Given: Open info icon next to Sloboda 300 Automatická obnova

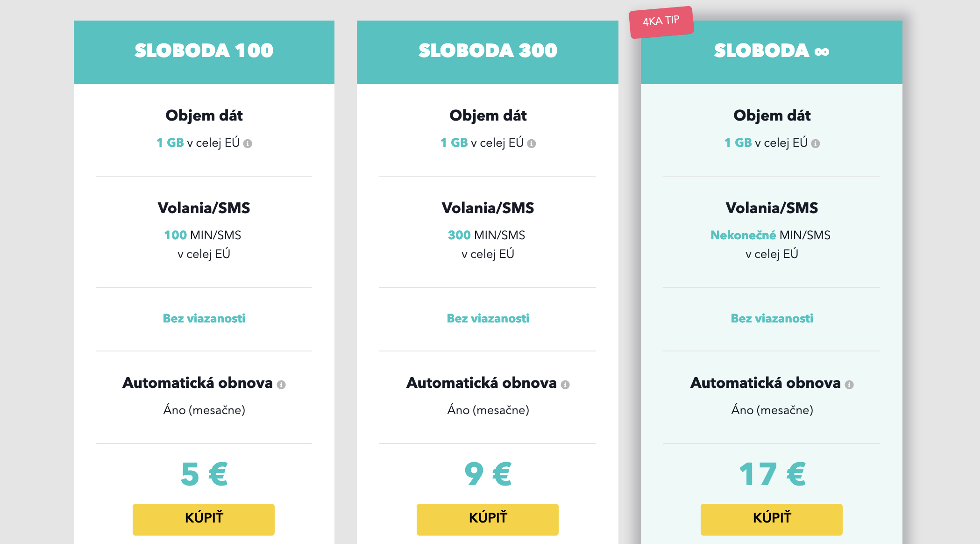Looking at the screenshot, I should tap(565, 385).
